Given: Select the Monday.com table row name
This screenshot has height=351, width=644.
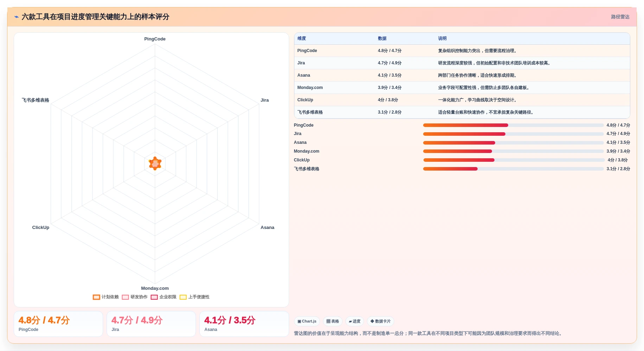Looking at the screenshot, I should pos(310,88).
